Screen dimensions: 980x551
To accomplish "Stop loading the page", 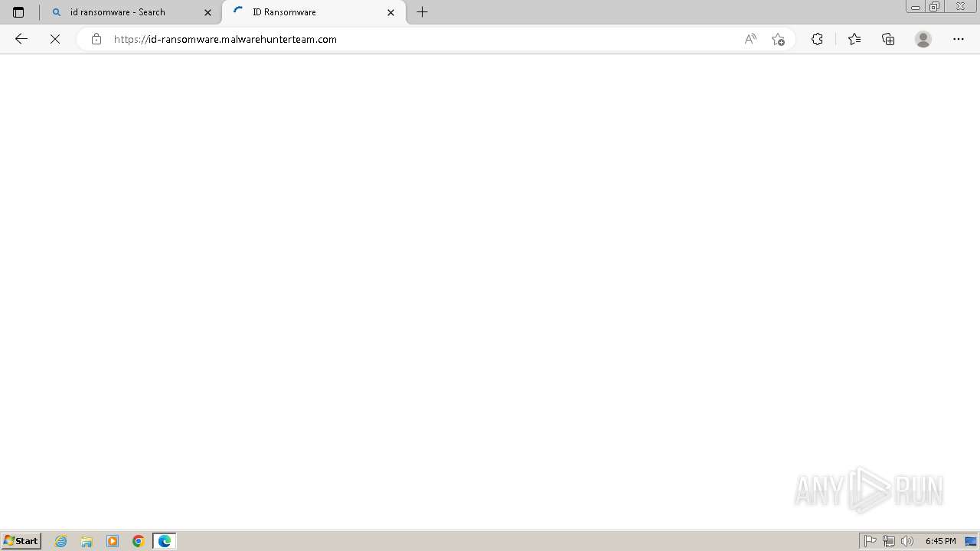I will coord(55,39).
